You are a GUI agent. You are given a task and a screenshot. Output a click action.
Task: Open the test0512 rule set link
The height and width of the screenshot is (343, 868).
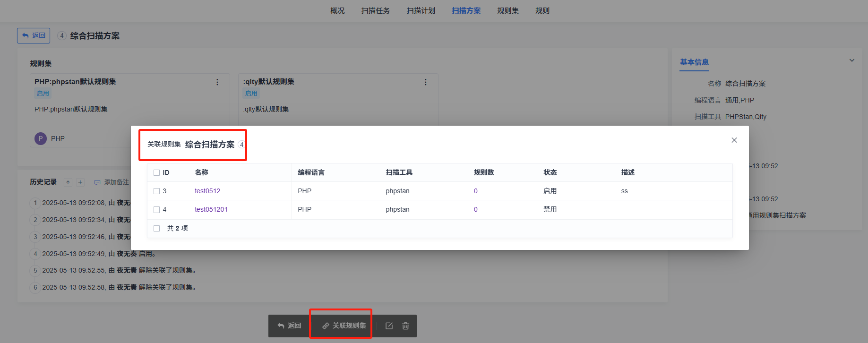pyautogui.click(x=207, y=191)
